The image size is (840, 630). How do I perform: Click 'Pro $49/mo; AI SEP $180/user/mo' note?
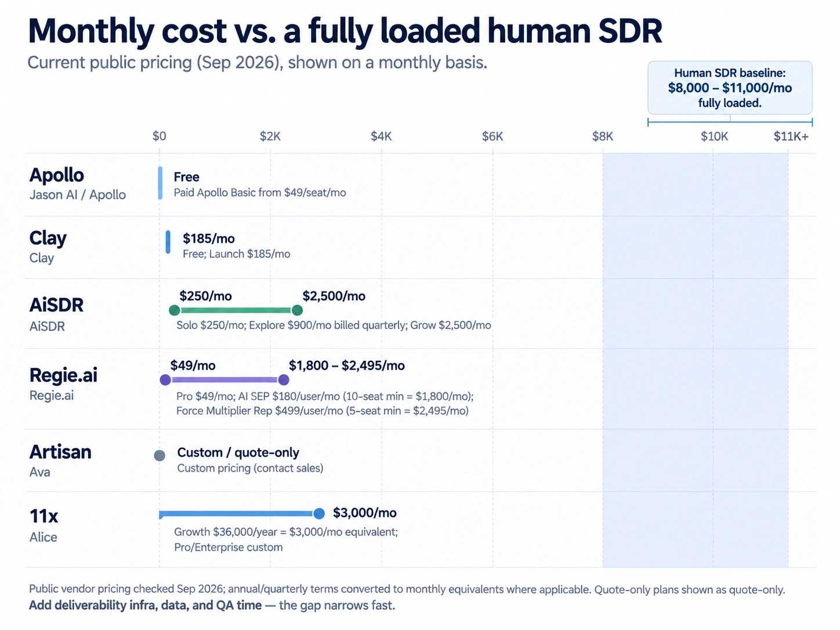pyautogui.click(x=325, y=397)
